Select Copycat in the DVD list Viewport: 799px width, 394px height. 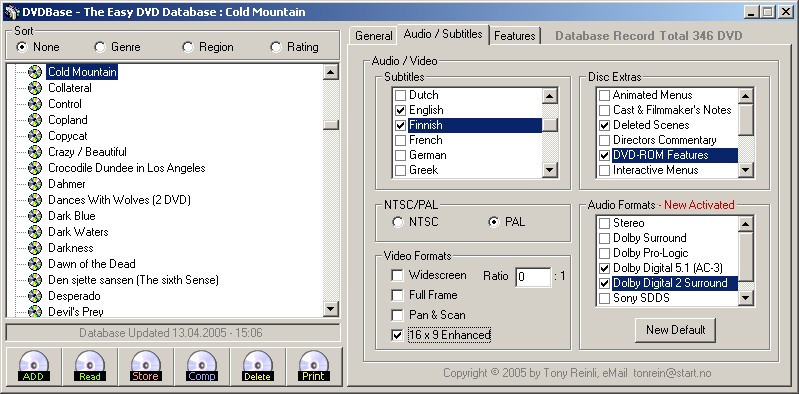coord(68,136)
